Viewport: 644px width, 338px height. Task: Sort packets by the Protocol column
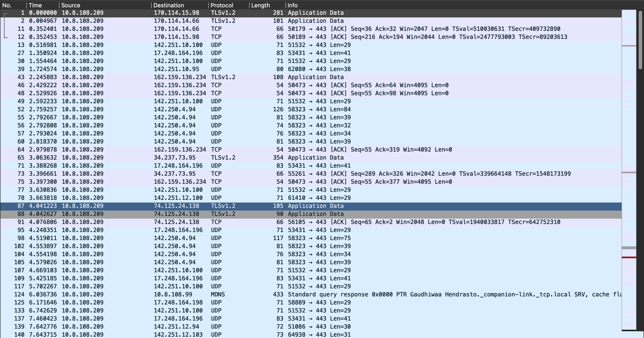(222, 5)
